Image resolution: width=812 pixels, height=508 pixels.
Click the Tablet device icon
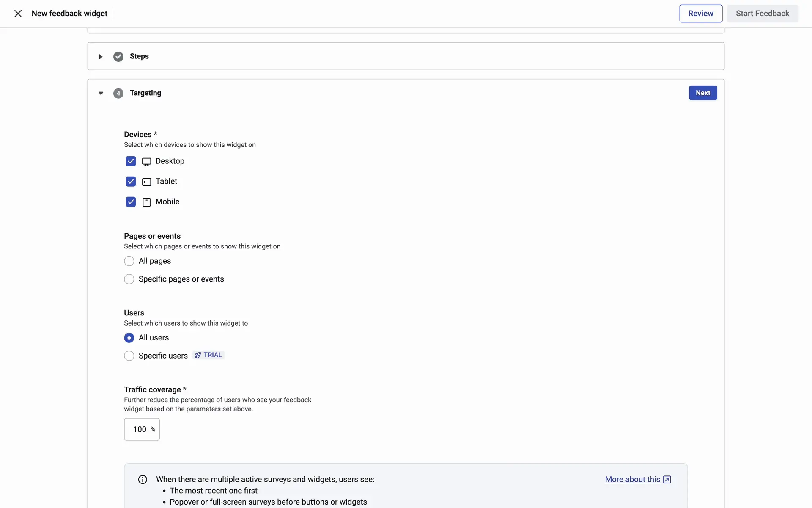click(x=146, y=182)
